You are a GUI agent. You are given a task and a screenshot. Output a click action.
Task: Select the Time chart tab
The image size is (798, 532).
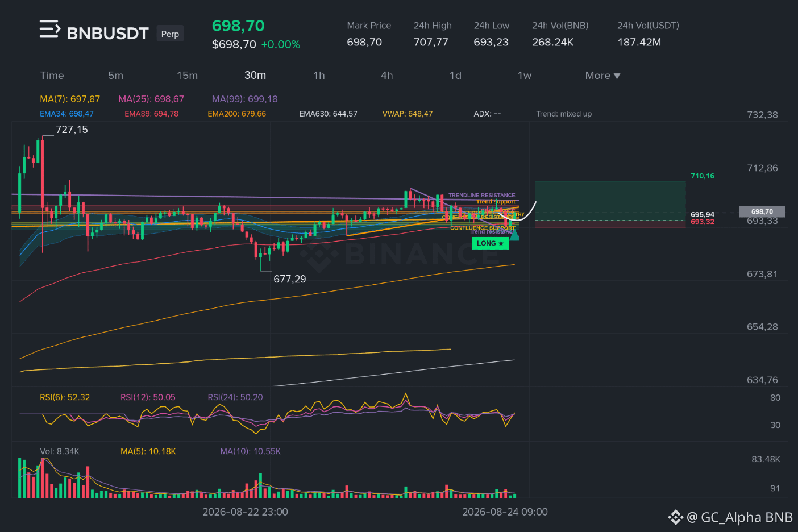[52, 76]
